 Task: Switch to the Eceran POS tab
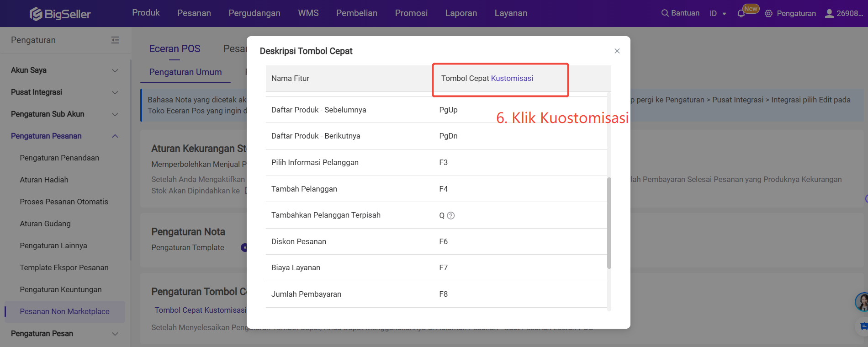(x=175, y=49)
